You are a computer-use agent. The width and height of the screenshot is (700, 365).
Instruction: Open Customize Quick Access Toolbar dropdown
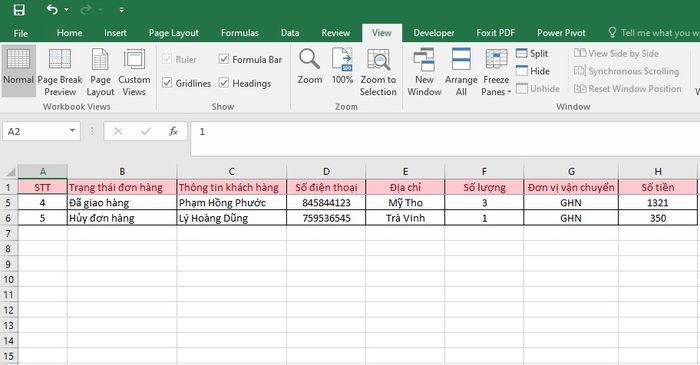coord(121,9)
